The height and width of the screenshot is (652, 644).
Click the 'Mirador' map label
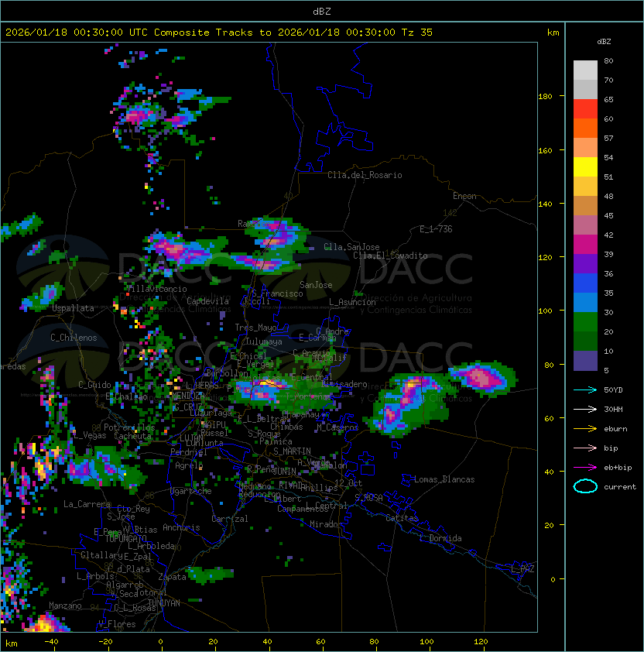327,524
